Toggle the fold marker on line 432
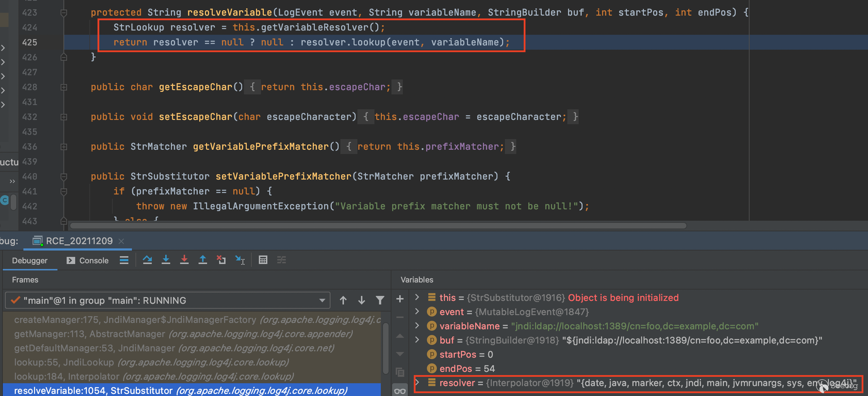Screen dimensions: 868x396 (x=64, y=117)
